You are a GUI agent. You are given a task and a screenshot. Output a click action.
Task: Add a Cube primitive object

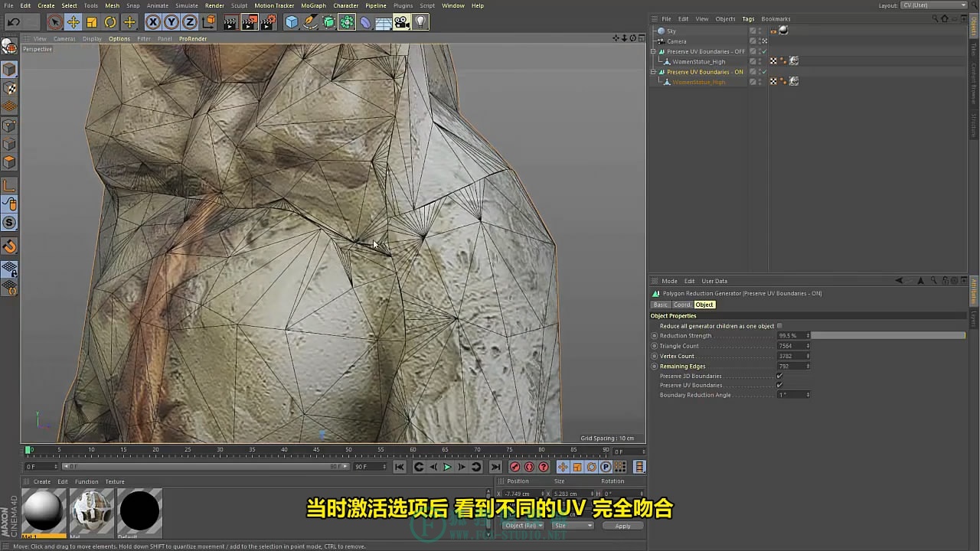[292, 22]
